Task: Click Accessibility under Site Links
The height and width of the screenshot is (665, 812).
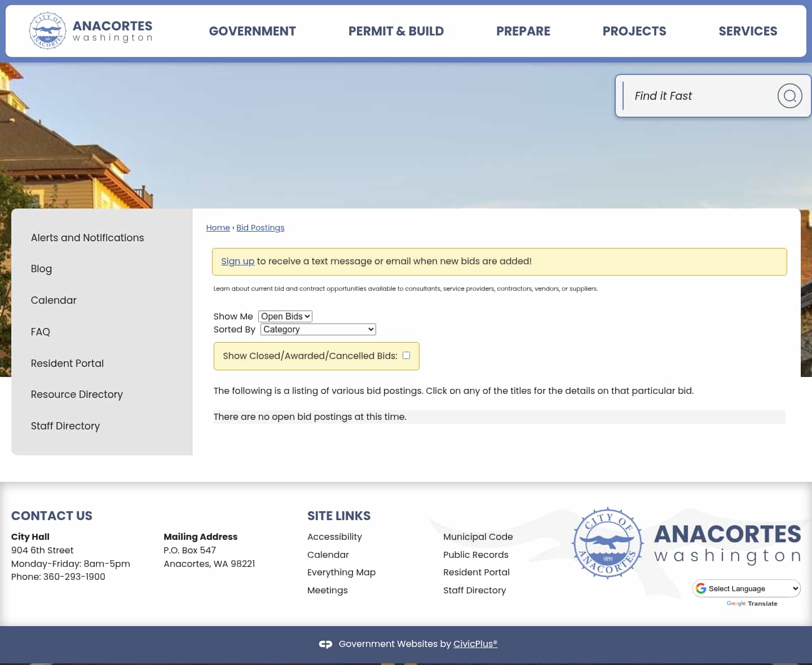Action: pos(334,537)
